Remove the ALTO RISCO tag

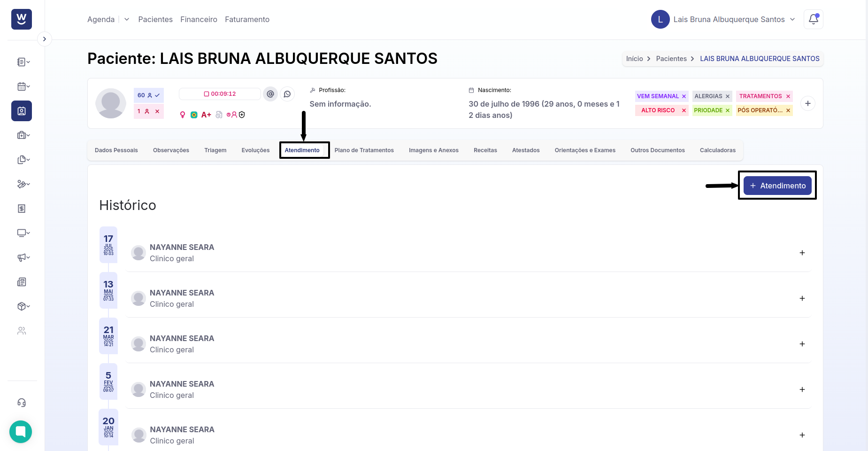pos(684,110)
